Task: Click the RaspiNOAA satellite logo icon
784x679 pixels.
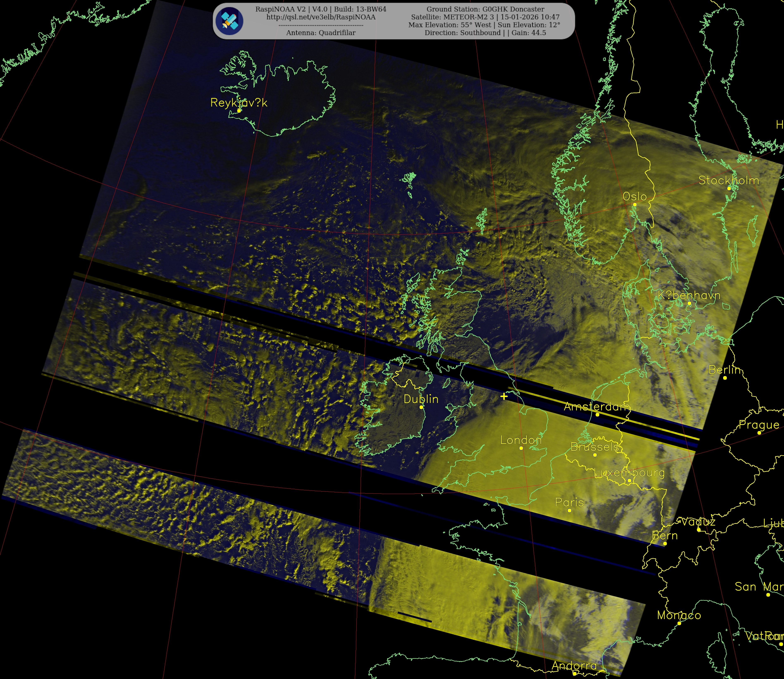Action: point(229,21)
